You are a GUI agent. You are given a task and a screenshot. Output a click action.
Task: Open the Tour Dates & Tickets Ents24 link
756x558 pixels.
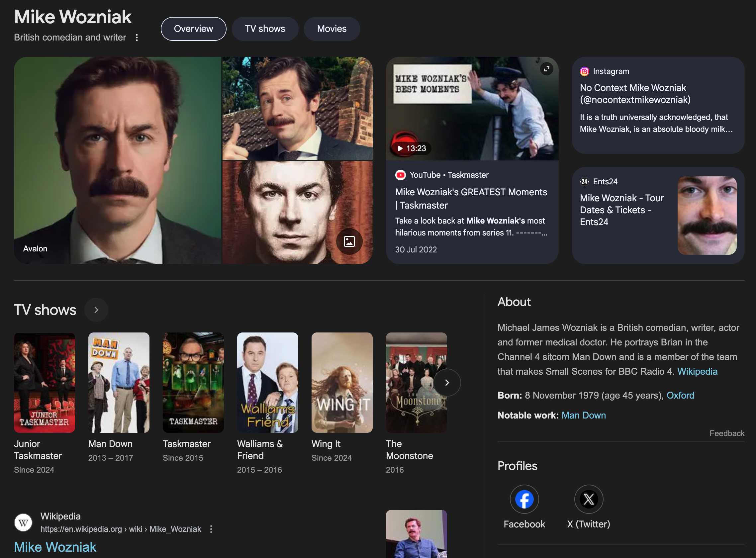(x=621, y=210)
